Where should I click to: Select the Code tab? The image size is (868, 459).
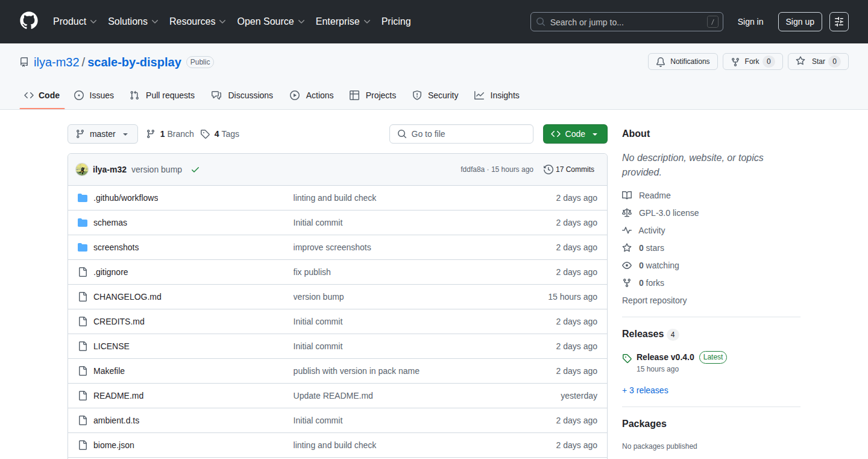(42, 95)
